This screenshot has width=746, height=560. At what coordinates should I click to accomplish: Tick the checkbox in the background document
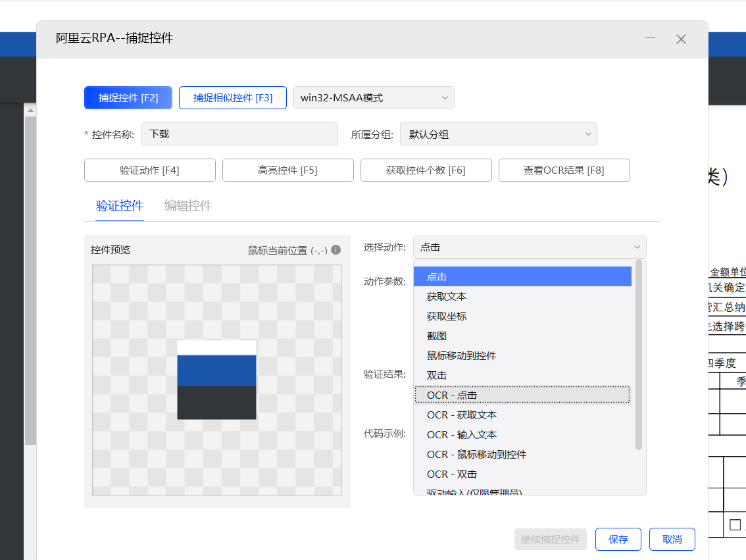tap(735, 524)
